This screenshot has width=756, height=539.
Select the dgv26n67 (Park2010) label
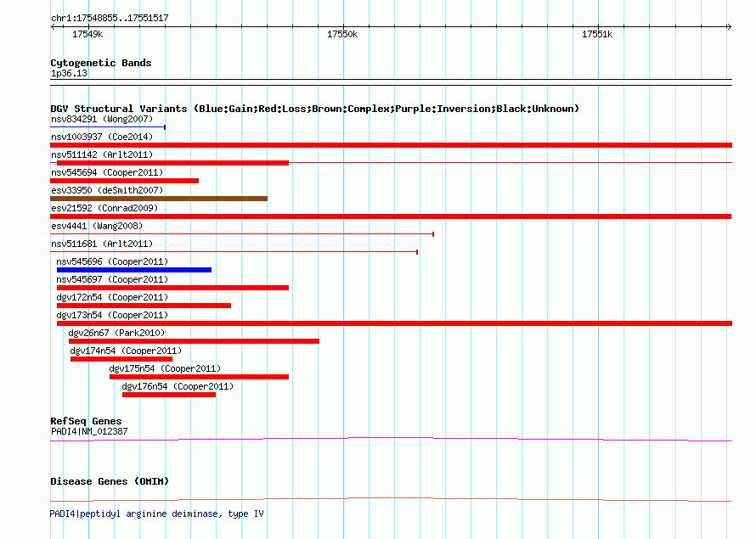pyautogui.click(x=116, y=333)
